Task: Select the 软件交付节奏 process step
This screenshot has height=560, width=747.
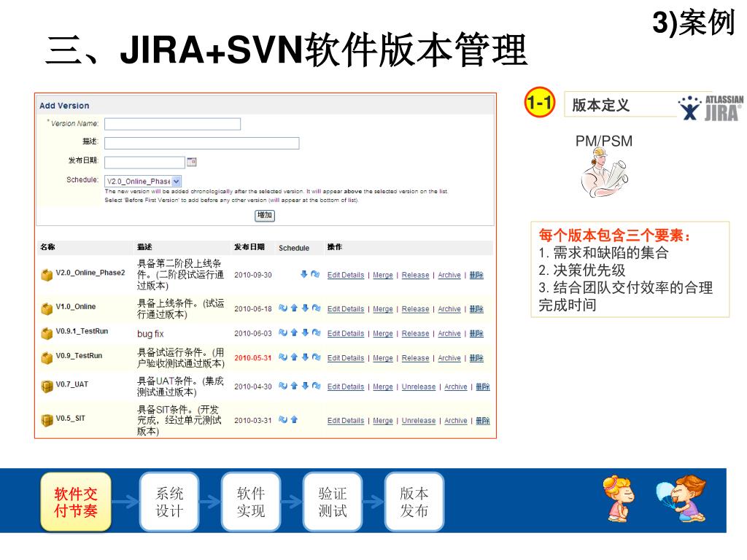Action: [x=76, y=502]
